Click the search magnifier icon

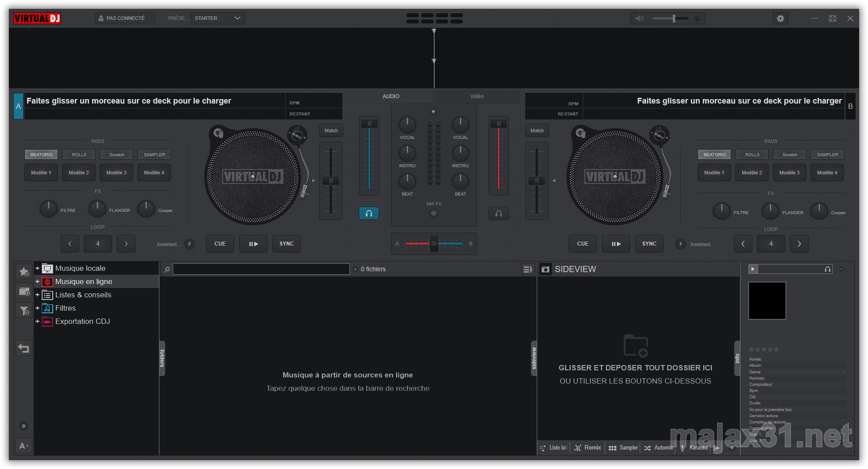point(167,269)
